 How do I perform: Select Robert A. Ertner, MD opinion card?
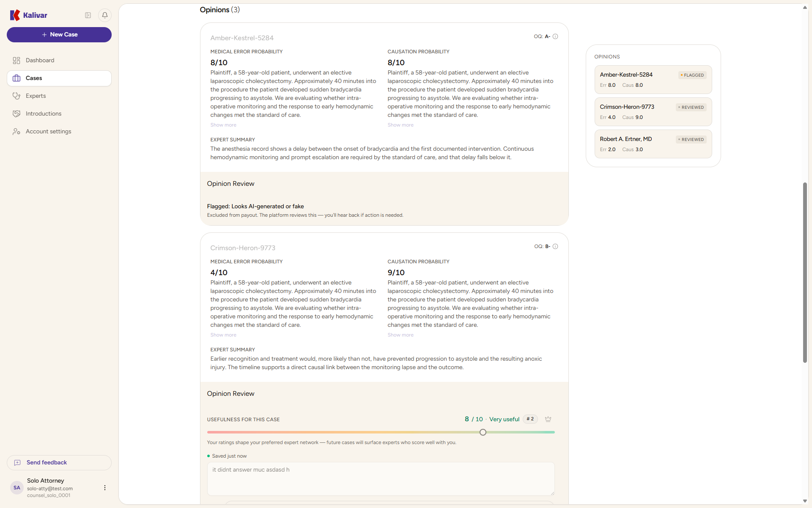[653, 144]
